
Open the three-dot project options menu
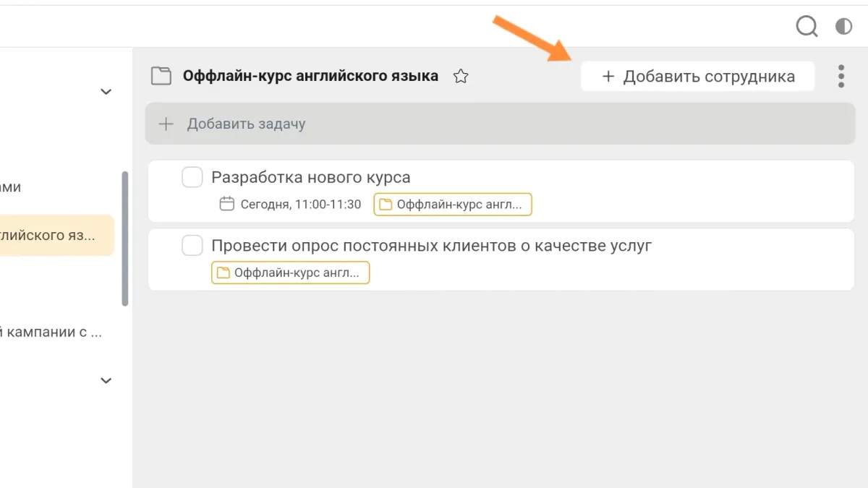[x=841, y=76]
